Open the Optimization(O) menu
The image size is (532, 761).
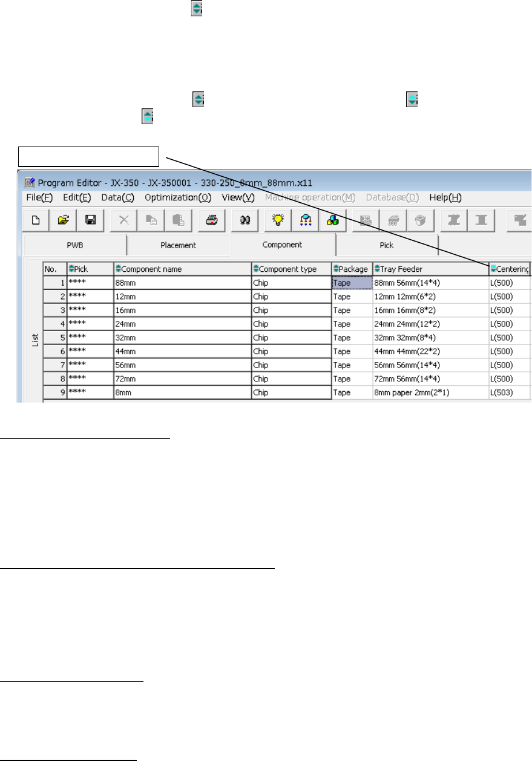[178, 197]
